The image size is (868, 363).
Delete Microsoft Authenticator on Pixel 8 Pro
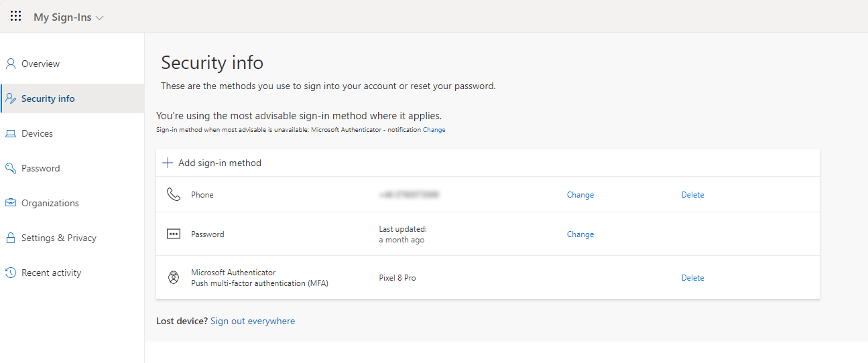[692, 278]
